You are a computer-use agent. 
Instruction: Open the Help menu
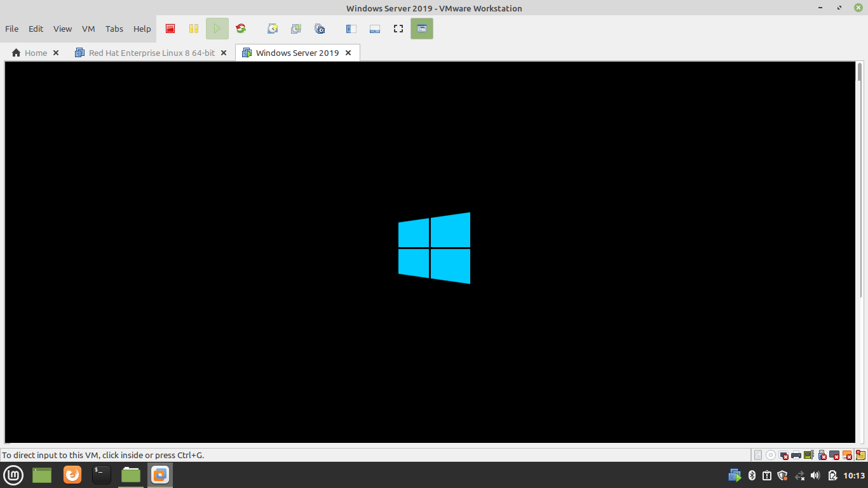point(142,29)
